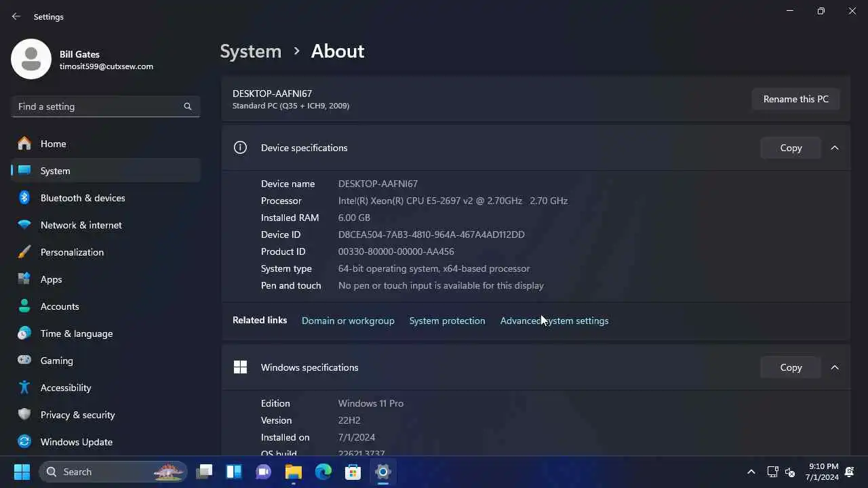This screenshot has width=868, height=488.
Task: Click the muted volume tray icon
Action: (789, 472)
